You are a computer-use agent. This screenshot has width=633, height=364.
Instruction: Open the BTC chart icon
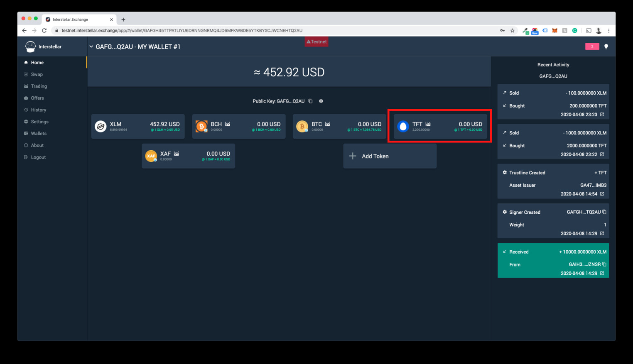328,124
